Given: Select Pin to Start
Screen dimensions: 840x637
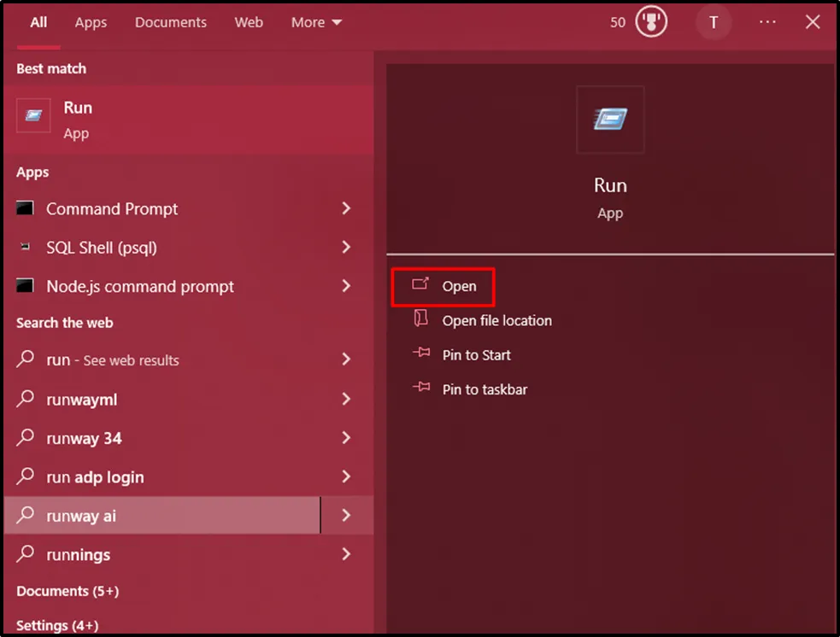Looking at the screenshot, I should click(476, 355).
